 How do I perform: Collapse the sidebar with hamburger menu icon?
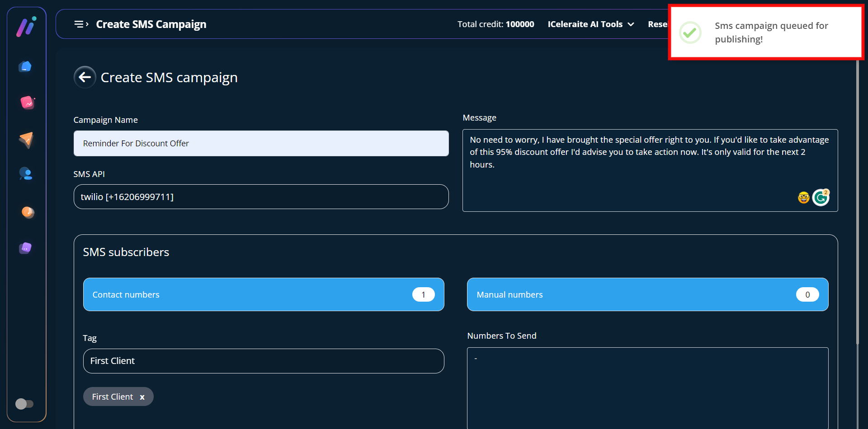pyautogui.click(x=81, y=24)
